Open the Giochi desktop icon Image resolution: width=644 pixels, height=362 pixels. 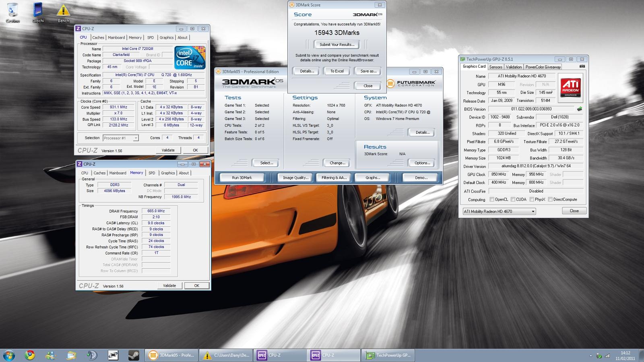coord(38,12)
